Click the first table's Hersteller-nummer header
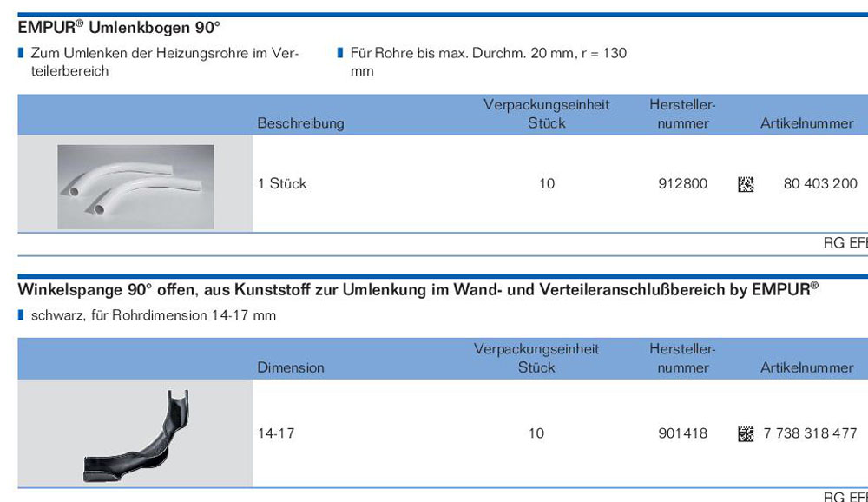 682,114
